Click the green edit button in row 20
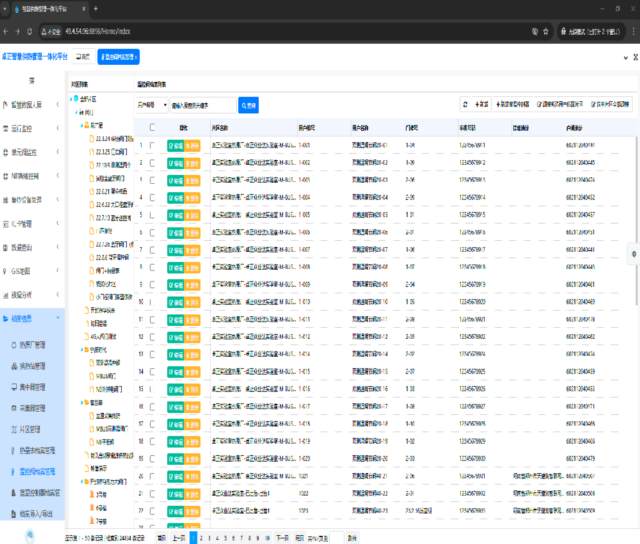Screen dimensions: 640x544 click(176, 476)
